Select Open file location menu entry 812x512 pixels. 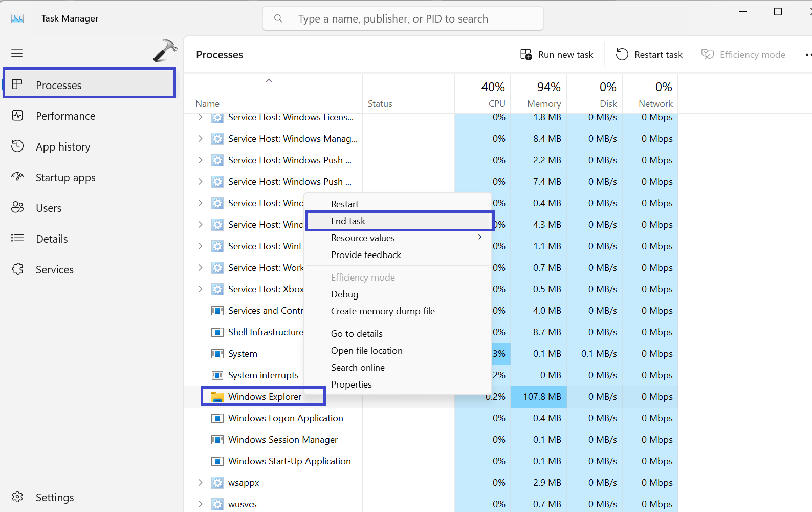click(x=366, y=351)
